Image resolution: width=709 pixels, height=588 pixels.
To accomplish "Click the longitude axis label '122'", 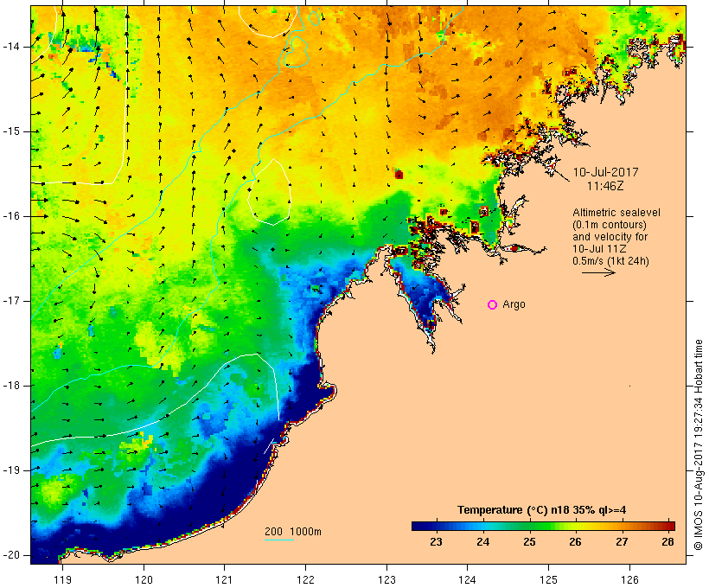I will pyautogui.click(x=306, y=580).
